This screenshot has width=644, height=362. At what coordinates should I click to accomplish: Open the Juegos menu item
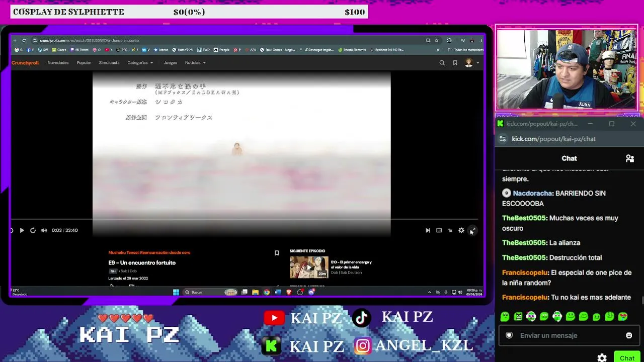pyautogui.click(x=170, y=63)
